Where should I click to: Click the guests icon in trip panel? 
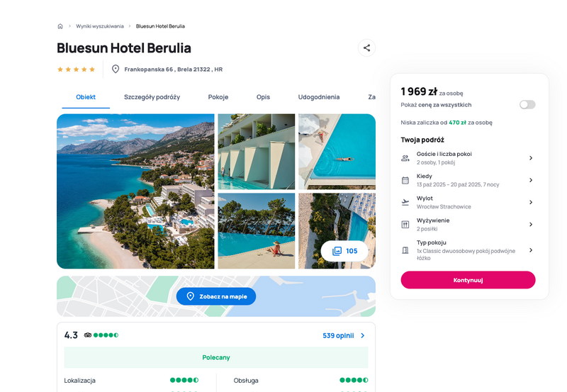405,158
